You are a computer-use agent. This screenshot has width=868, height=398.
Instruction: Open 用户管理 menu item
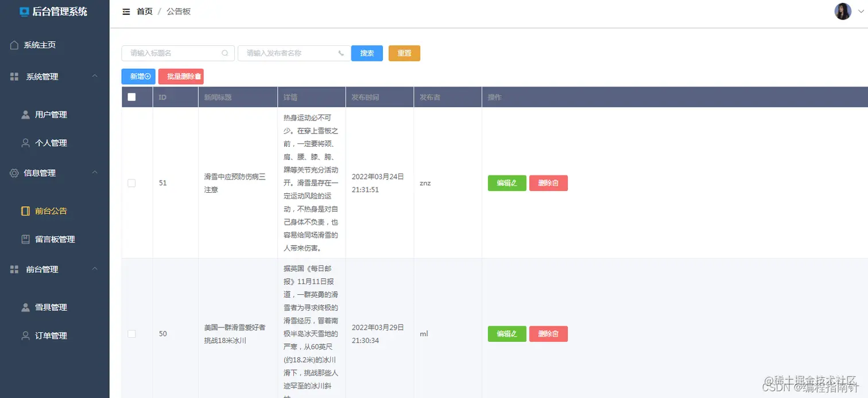pos(55,115)
